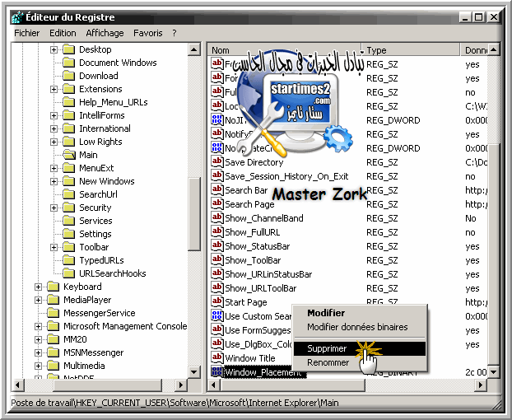This screenshot has width=512, height=420.
Task: Select the Document Windows folder icon
Action: [x=68, y=63]
